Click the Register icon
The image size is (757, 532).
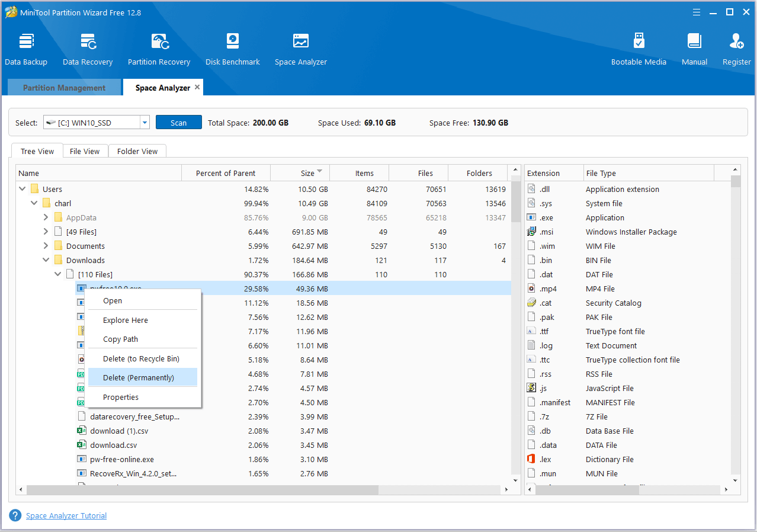coord(736,49)
